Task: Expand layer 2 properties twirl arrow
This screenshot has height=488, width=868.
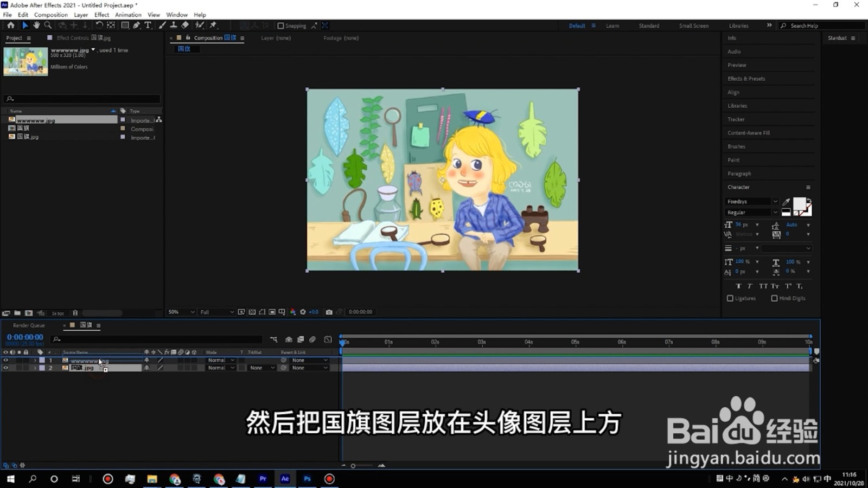Action: point(35,368)
